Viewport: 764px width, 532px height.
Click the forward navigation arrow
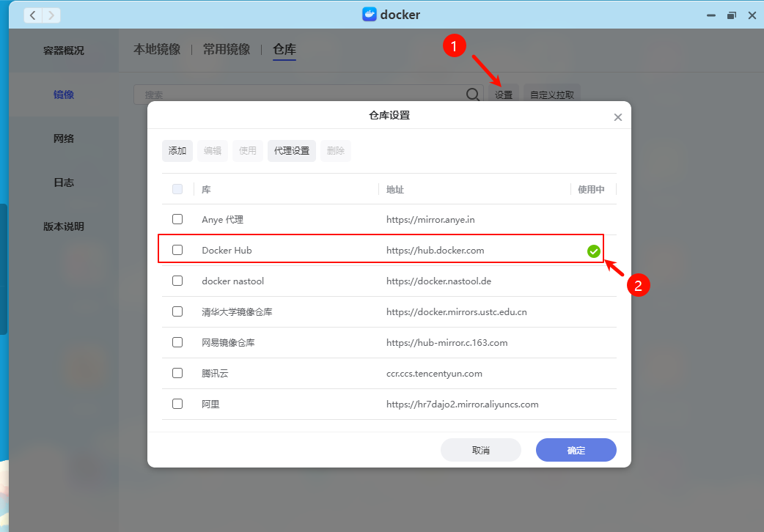[50, 15]
